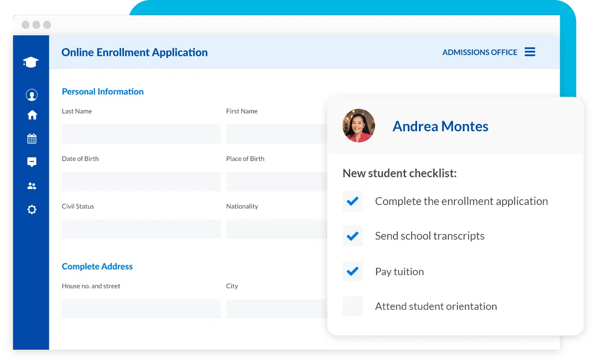The height and width of the screenshot is (364, 597).
Task: Focus the Date of Birth field
Action: [x=141, y=182]
